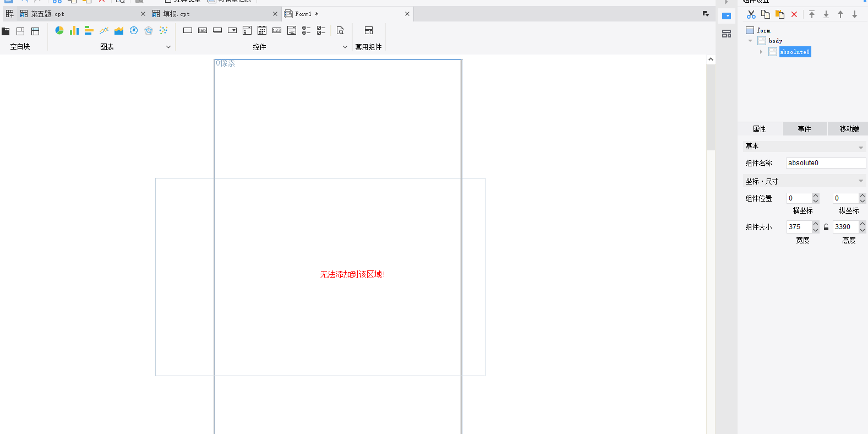Collapse the 基本 properties section
This screenshot has width=868, height=434.
coord(861,147)
